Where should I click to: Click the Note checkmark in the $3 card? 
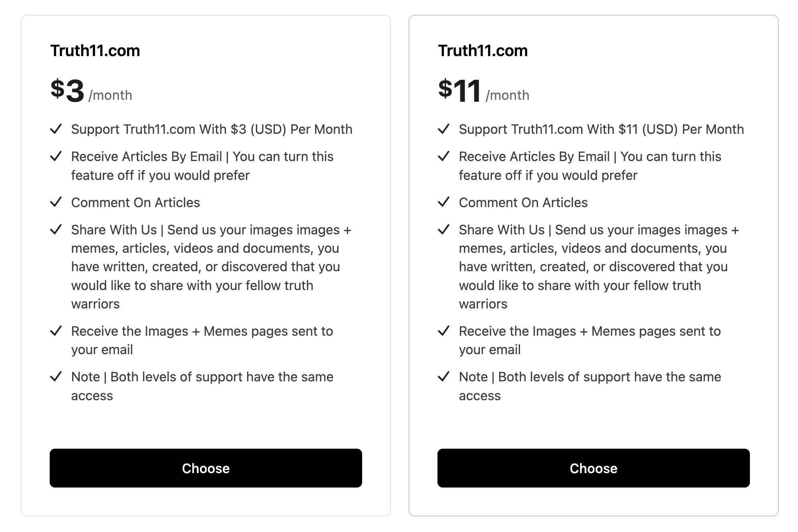coord(56,377)
